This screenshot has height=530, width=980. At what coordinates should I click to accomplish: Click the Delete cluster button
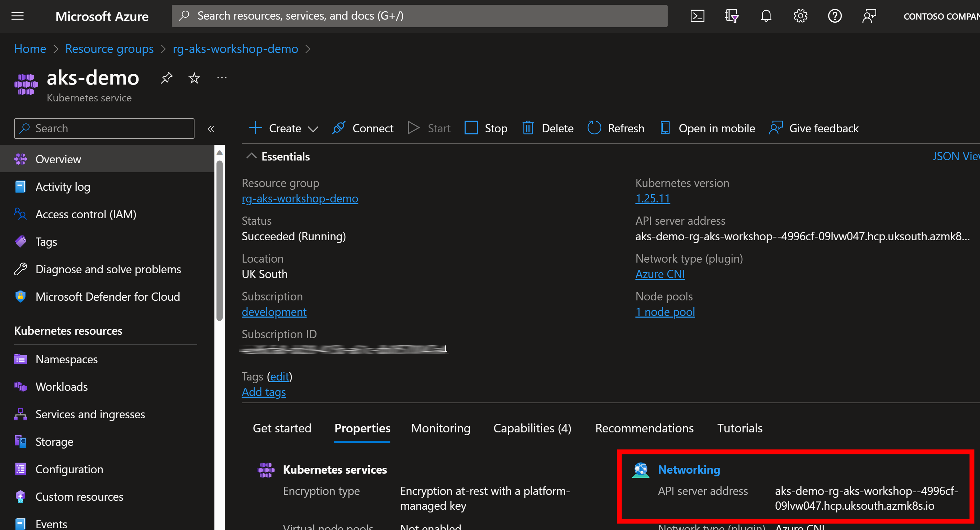click(548, 129)
